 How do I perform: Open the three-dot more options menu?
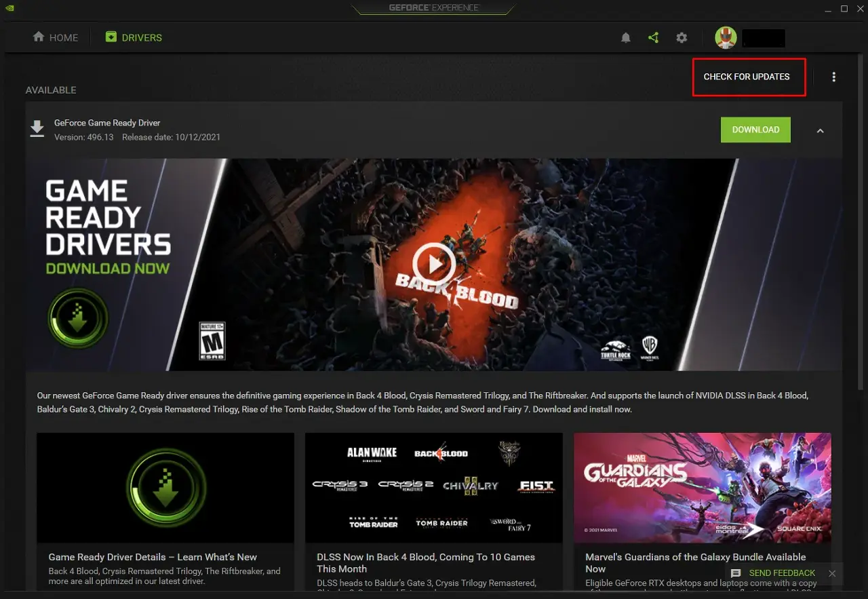click(834, 77)
